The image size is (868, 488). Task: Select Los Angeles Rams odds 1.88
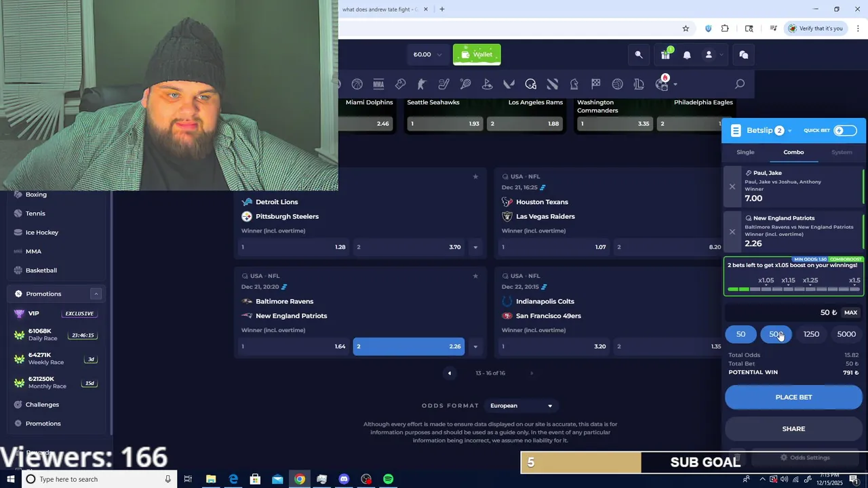pyautogui.click(x=525, y=123)
